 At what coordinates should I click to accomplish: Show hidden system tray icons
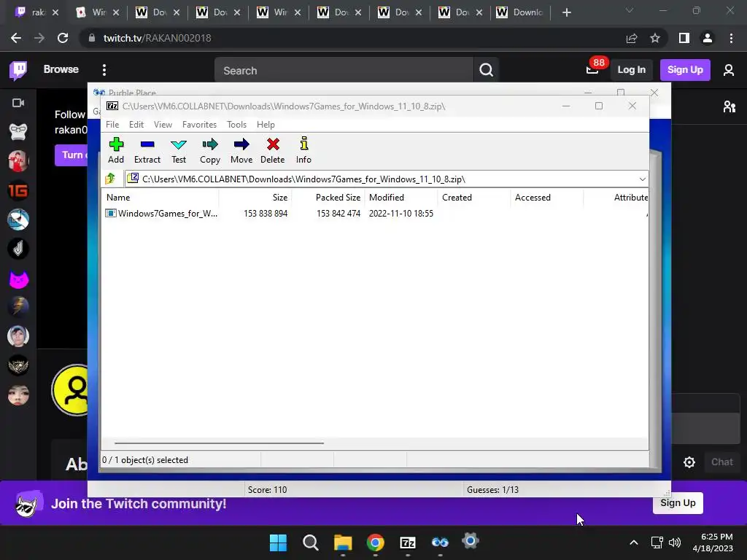click(634, 542)
